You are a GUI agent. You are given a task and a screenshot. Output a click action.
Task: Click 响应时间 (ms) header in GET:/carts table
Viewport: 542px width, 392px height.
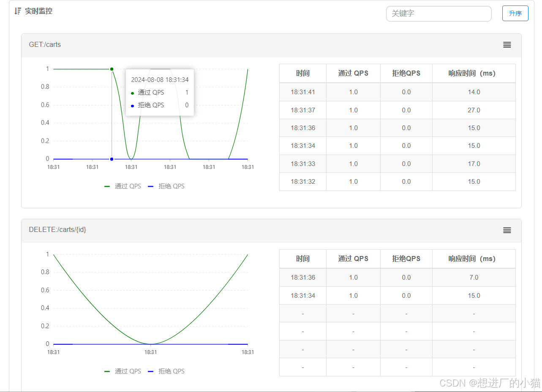click(474, 73)
